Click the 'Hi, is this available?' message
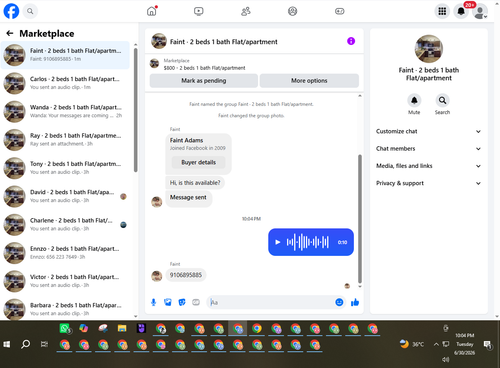500x368 pixels. click(195, 183)
